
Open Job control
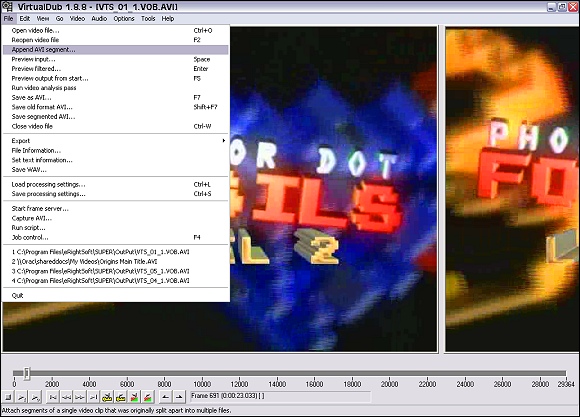coord(115,238)
